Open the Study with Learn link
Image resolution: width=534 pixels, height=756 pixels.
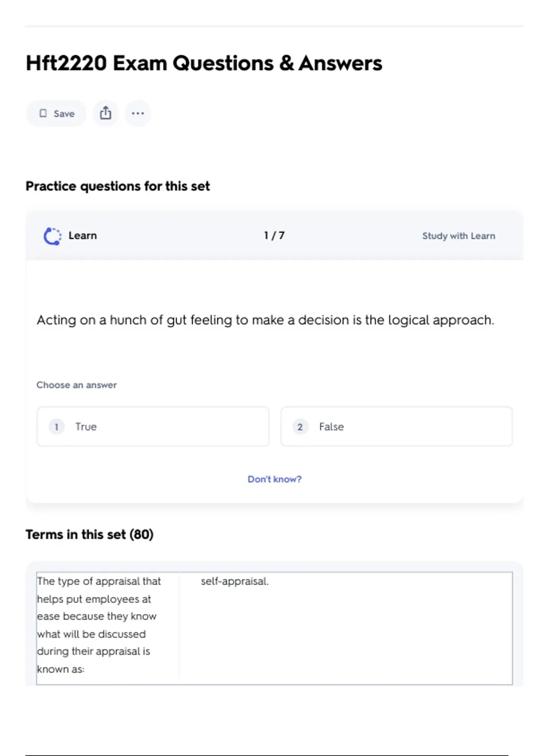[x=458, y=236]
